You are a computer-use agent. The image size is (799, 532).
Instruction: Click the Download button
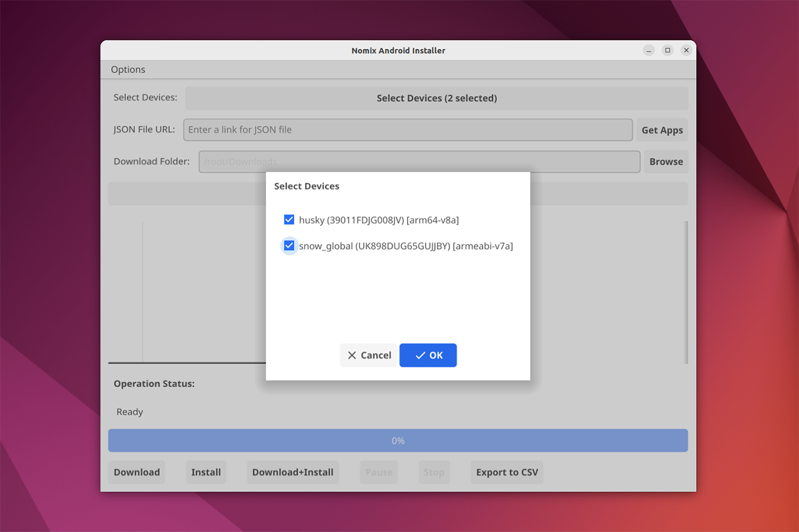point(137,472)
